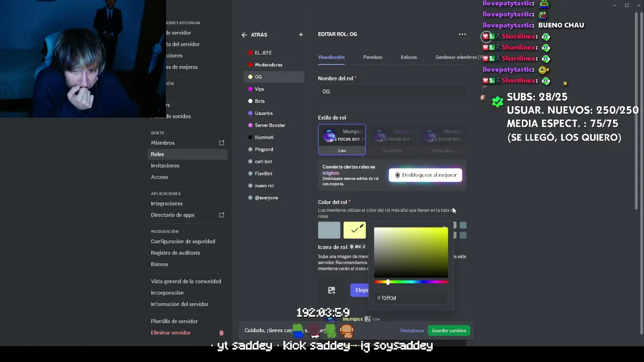Open the three-dot menu for role OG
644x362 pixels.
point(462,34)
